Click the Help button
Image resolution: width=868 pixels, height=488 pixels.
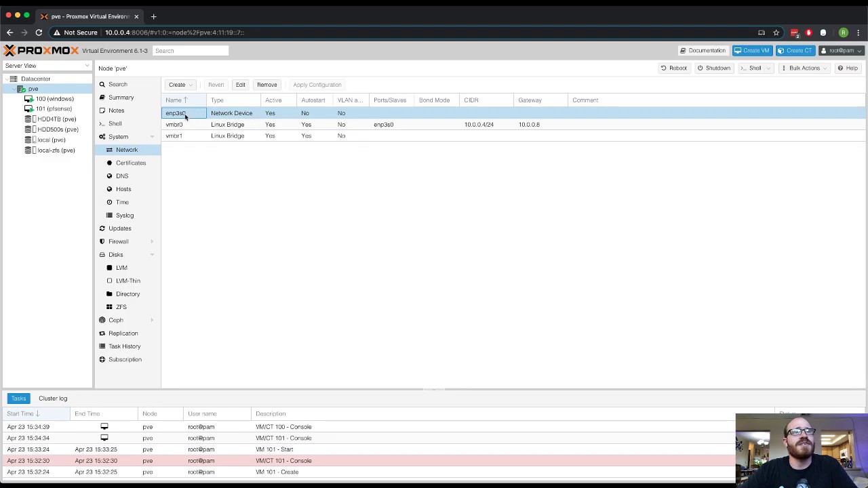coord(848,68)
